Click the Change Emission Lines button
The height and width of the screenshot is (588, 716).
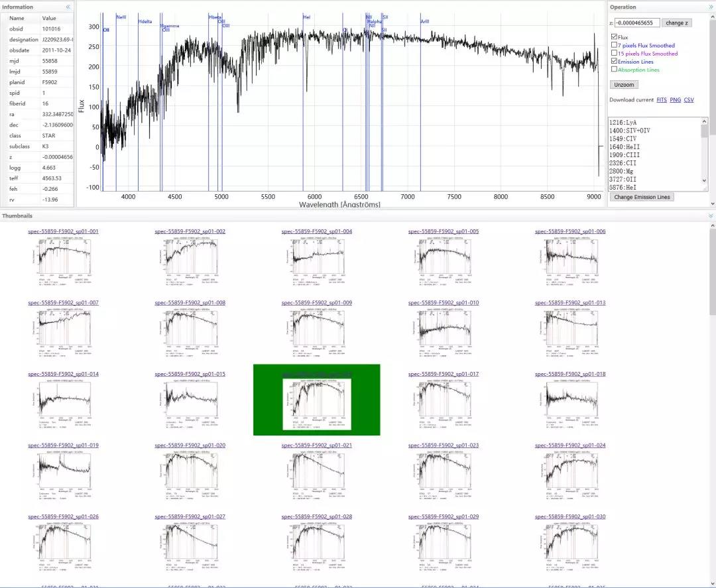[x=642, y=197]
